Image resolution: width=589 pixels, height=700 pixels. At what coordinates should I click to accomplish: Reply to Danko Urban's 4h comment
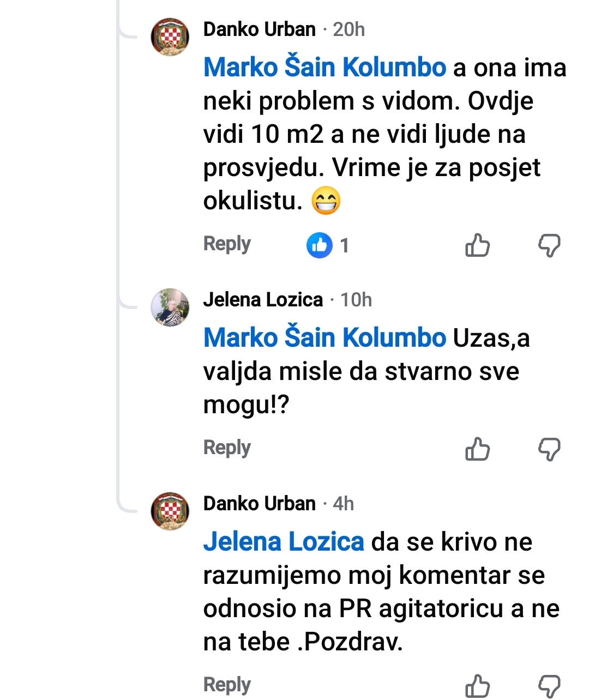[x=227, y=685]
